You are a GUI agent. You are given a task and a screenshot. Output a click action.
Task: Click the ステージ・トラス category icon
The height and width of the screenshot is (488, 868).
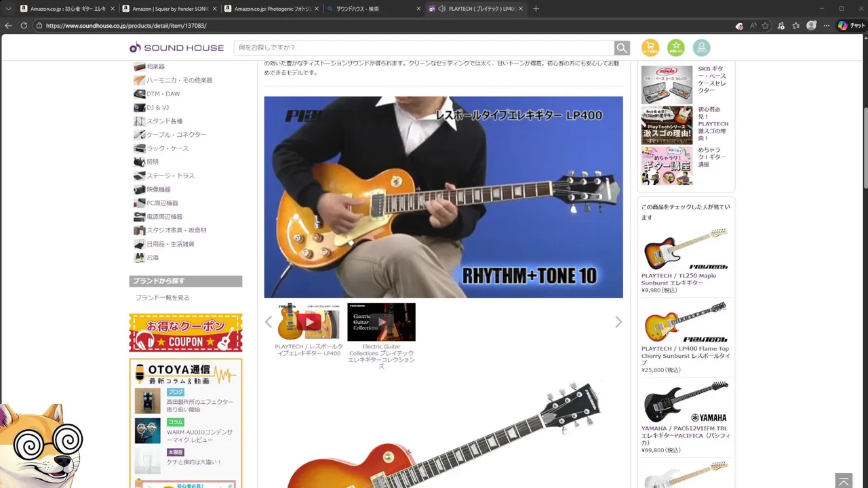pyautogui.click(x=139, y=176)
